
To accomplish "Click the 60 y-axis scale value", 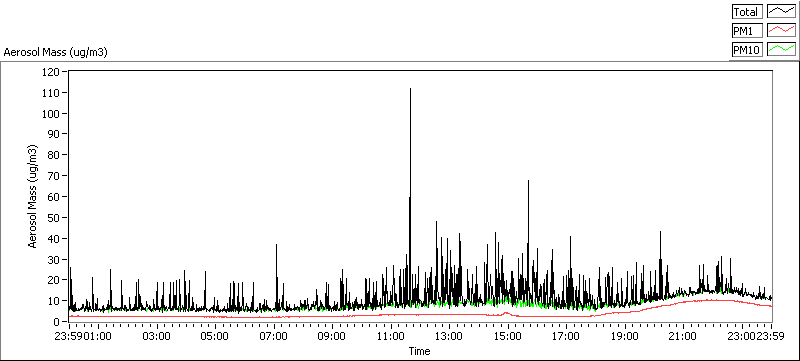I will (54, 196).
